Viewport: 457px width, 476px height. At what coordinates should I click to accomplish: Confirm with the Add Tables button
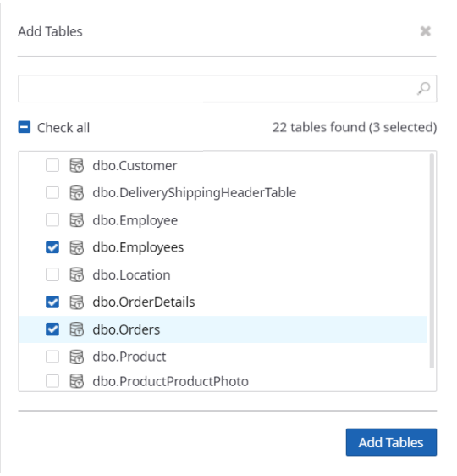[x=391, y=442]
